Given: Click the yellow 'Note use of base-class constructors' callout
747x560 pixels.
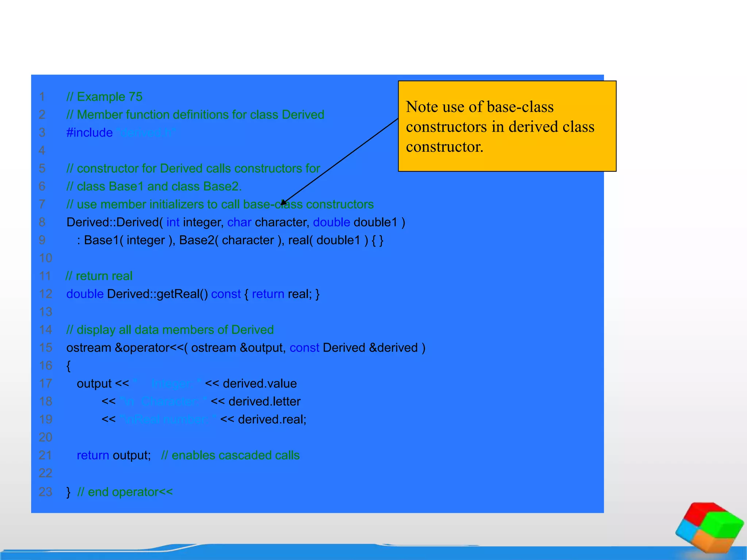Looking at the screenshot, I should [507, 126].
